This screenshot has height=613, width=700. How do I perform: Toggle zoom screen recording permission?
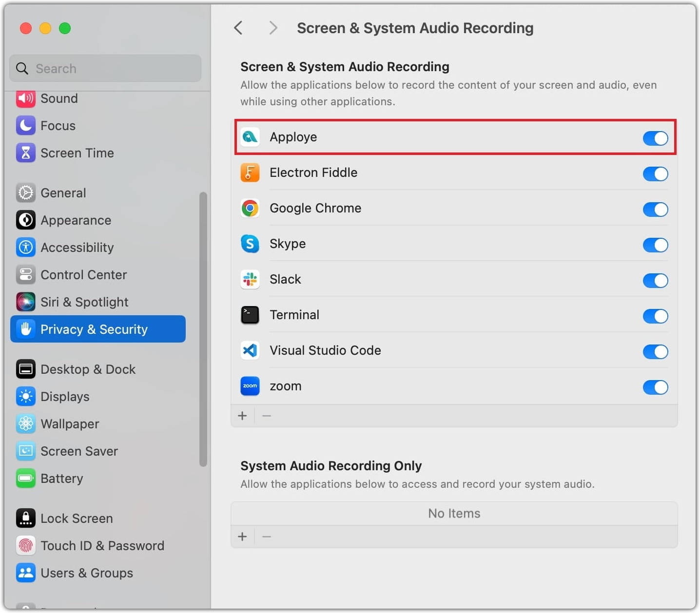coord(655,387)
